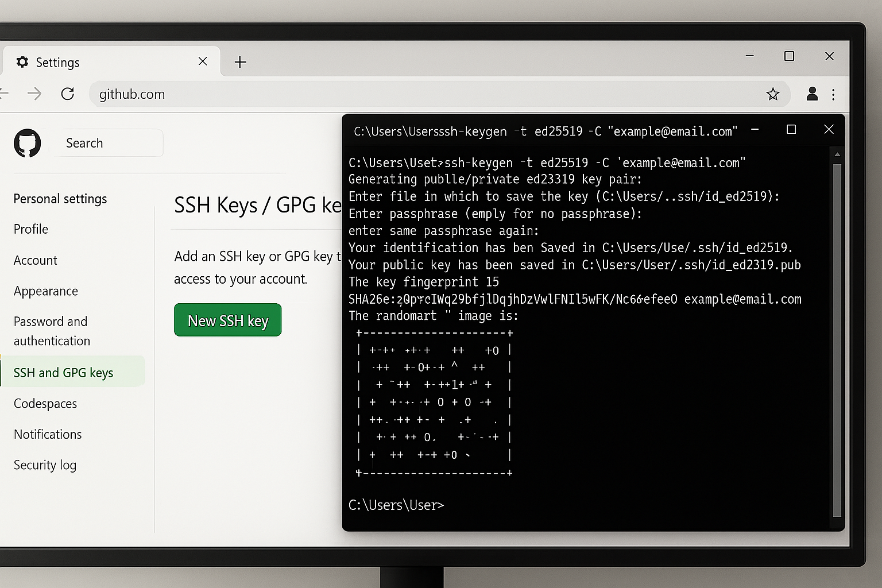Click 'Enter passphrase' line in terminal
The image size is (882, 588).
(x=495, y=214)
